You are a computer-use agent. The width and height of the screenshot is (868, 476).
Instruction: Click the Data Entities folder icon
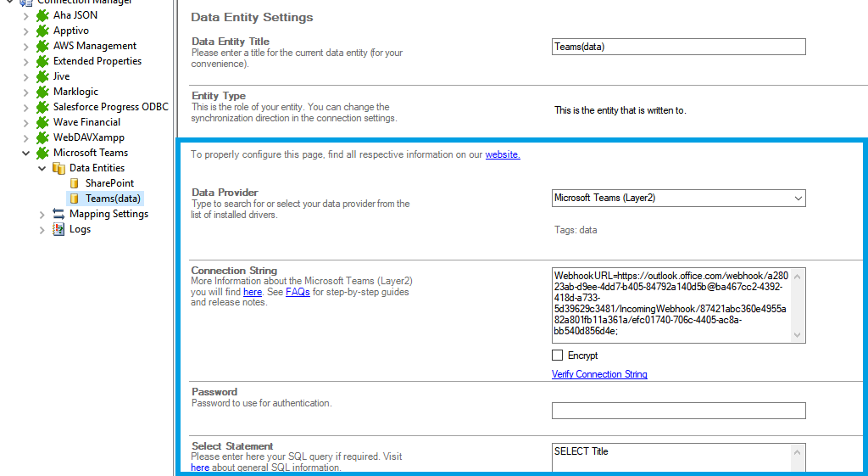pos(58,168)
